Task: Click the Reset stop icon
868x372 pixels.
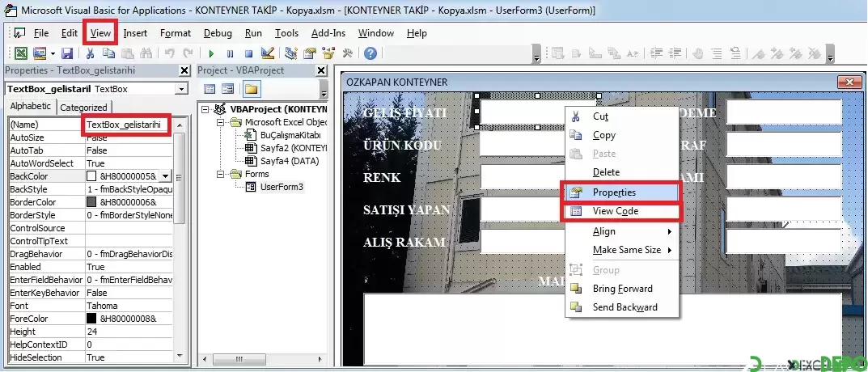Action: pyautogui.click(x=248, y=53)
